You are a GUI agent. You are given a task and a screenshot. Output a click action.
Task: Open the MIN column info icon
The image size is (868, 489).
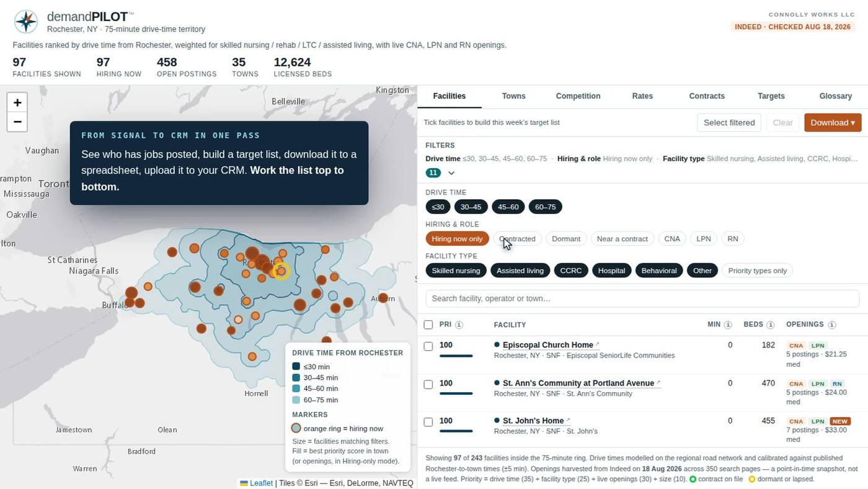point(728,325)
